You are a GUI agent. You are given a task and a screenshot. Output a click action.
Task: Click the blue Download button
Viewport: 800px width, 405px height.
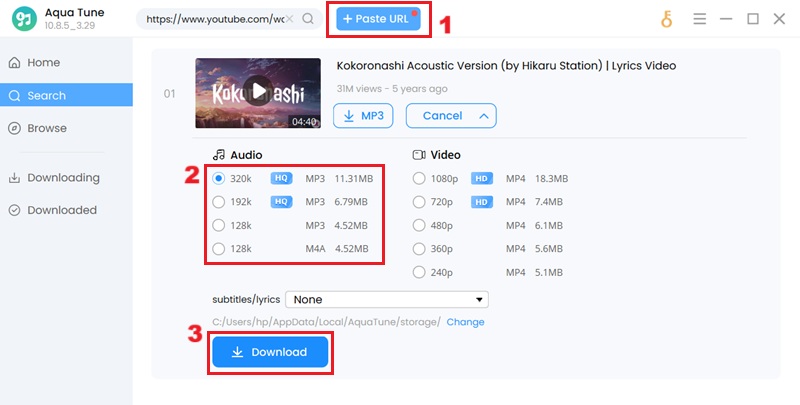point(270,352)
